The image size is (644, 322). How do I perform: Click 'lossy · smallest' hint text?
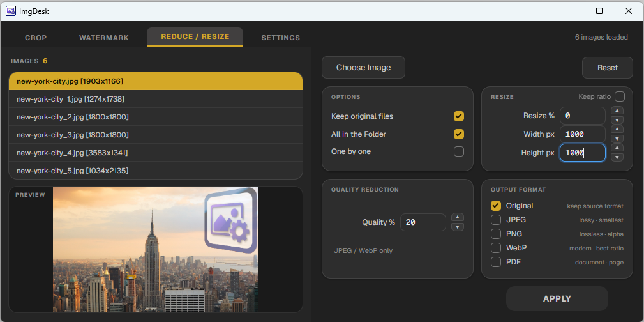click(x=601, y=220)
